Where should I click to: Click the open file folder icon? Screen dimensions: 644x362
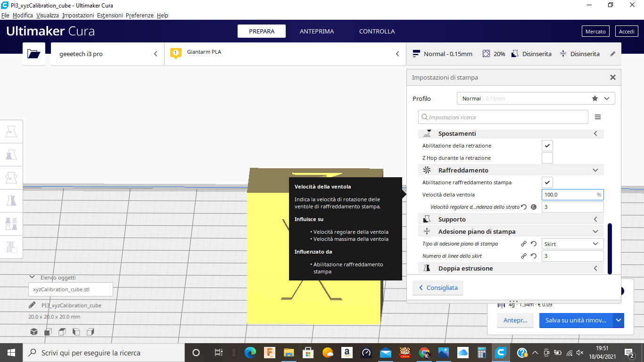click(x=34, y=54)
